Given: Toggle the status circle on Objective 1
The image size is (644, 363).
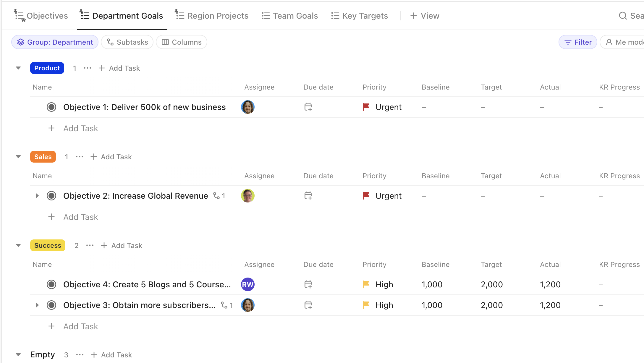Looking at the screenshot, I should pos(51,107).
